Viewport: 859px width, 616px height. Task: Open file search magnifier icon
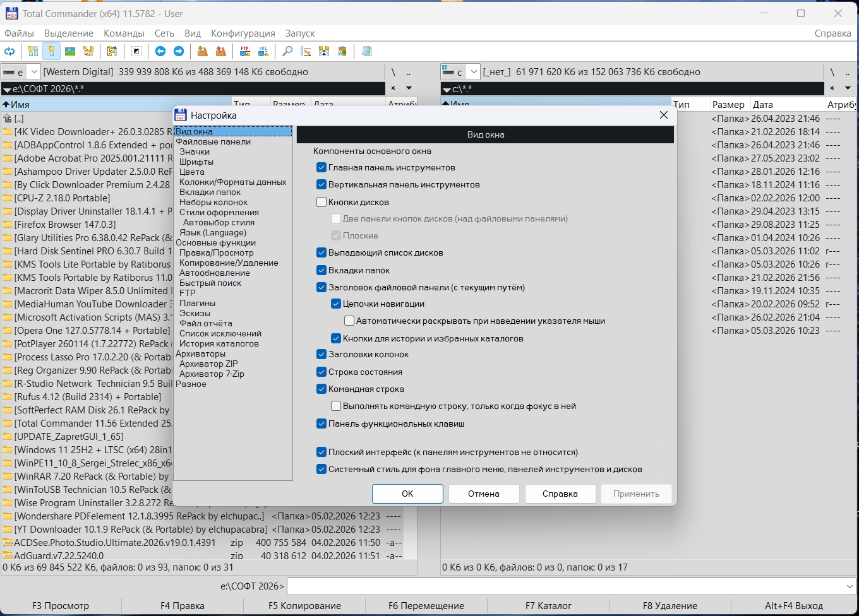(287, 52)
